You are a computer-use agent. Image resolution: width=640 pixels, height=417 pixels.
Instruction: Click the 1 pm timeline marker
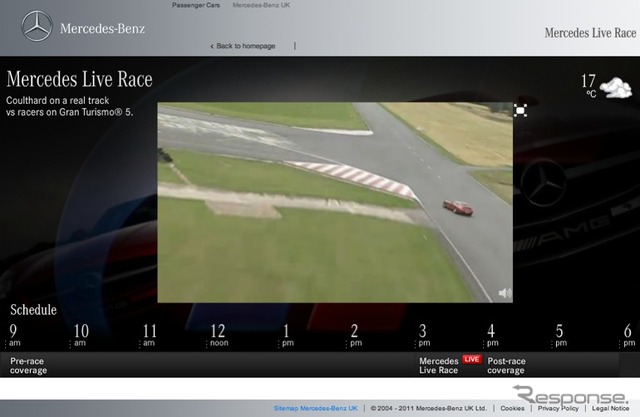point(287,335)
